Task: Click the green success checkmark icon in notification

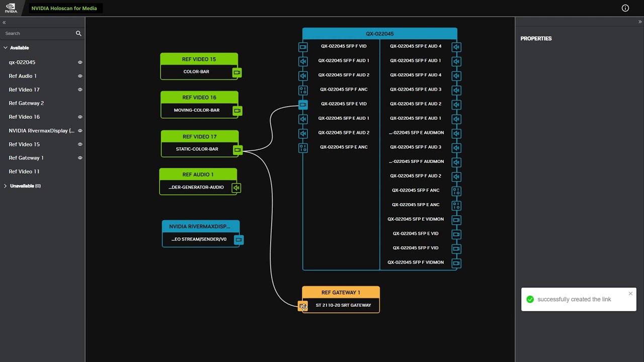Action: (x=530, y=300)
